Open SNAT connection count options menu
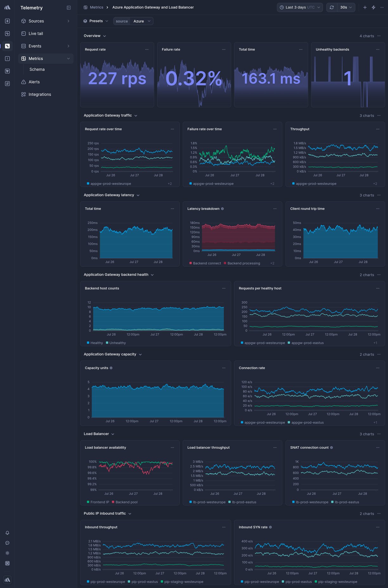Viewport: 388px width, 588px height. (x=378, y=448)
